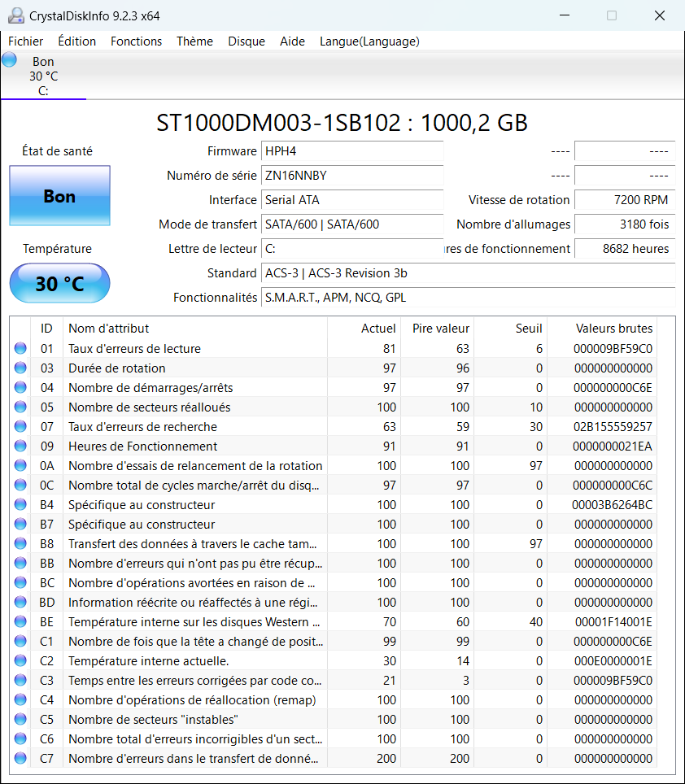The height and width of the screenshot is (784, 685).
Task: Click the transfer mode field SATA/600
Action: pyautogui.click(x=352, y=224)
